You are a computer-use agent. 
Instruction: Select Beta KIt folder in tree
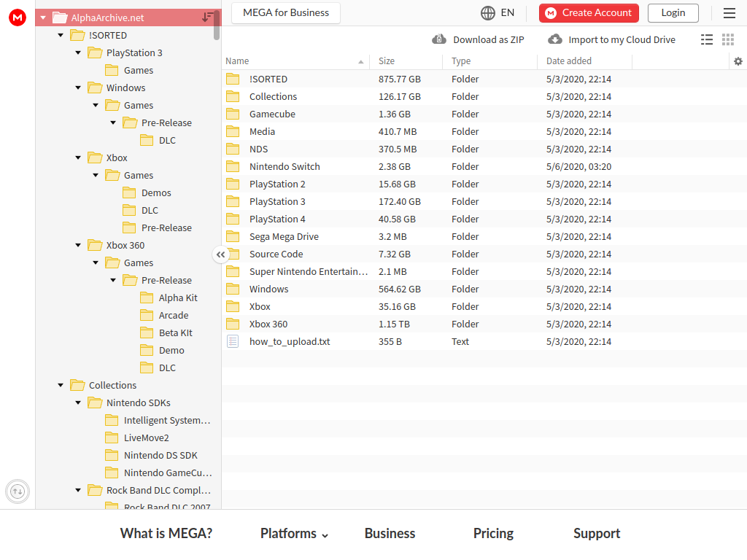[176, 332]
